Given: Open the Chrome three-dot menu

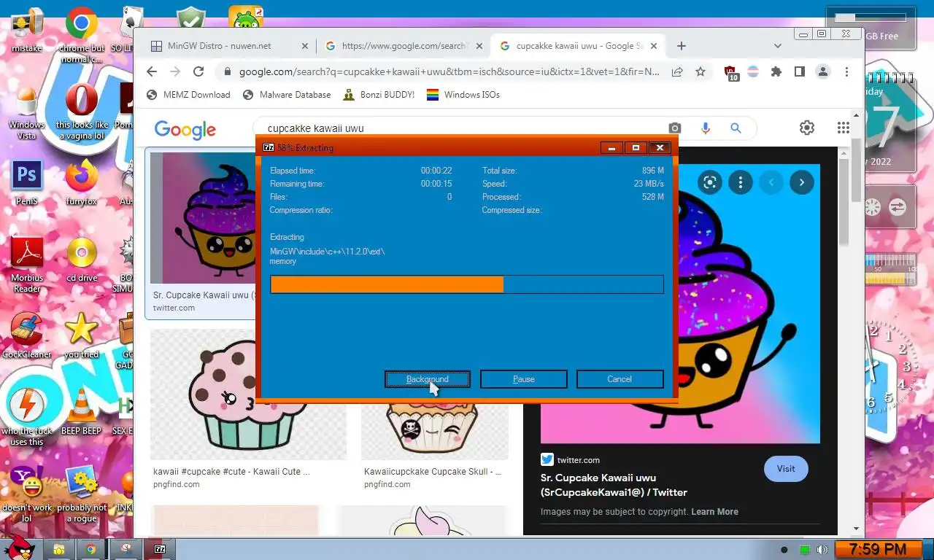Looking at the screenshot, I should click(x=846, y=71).
